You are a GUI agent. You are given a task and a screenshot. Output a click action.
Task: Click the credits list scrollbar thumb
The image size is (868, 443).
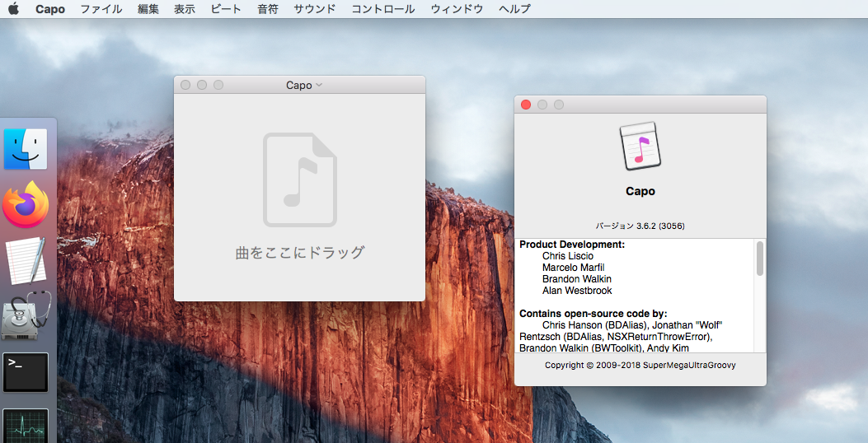point(759,258)
